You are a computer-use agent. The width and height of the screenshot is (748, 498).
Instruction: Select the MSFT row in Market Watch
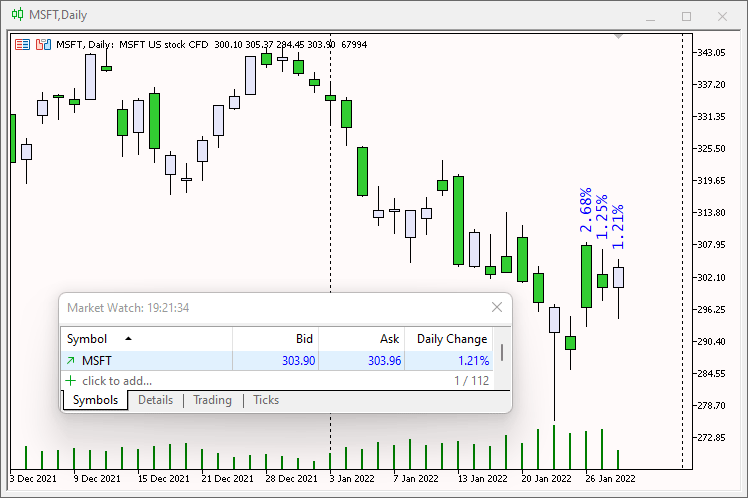point(150,361)
